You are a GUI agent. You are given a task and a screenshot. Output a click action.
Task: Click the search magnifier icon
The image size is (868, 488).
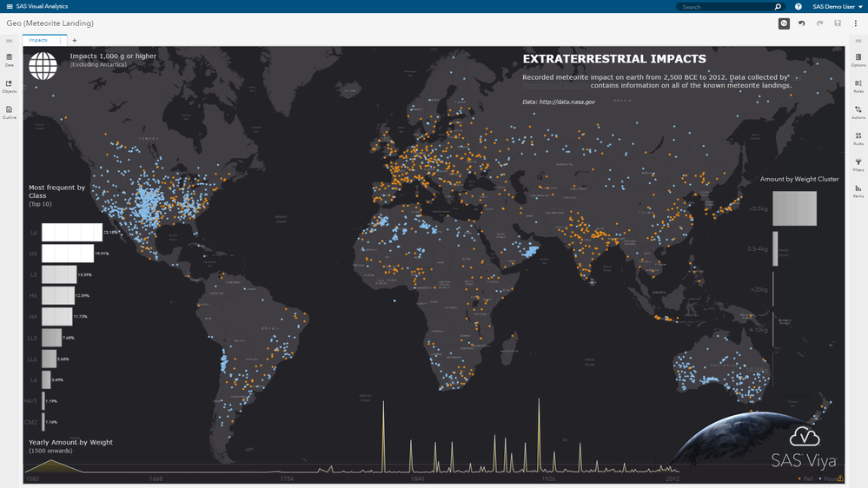(778, 7)
